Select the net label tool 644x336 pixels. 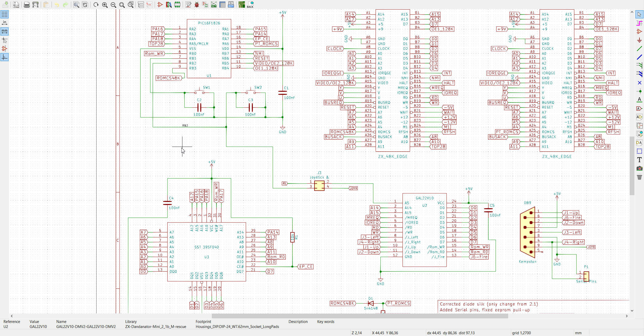639,100
